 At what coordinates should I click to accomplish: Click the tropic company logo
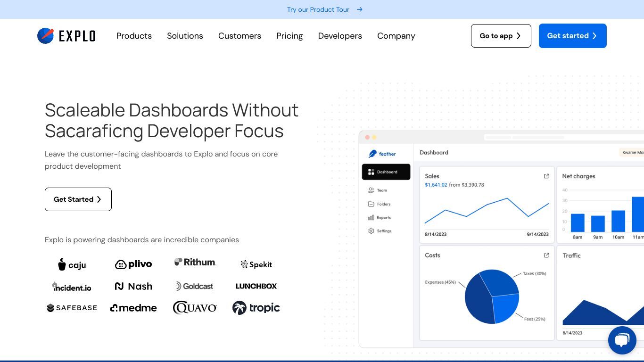(x=256, y=308)
